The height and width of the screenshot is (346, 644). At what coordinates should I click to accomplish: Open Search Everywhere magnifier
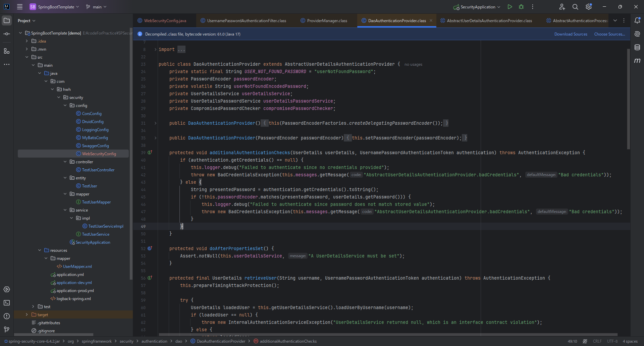pos(575,7)
